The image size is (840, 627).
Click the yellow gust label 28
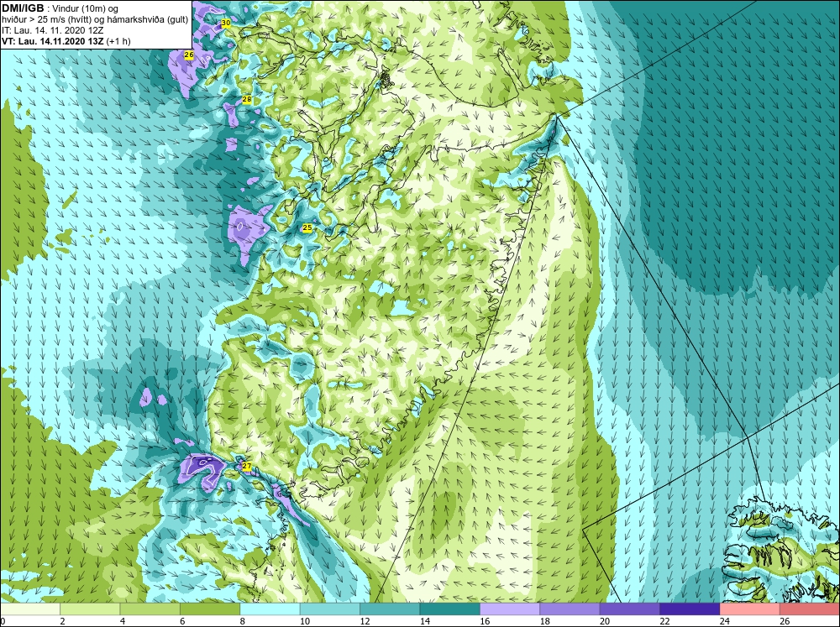[246, 99]
